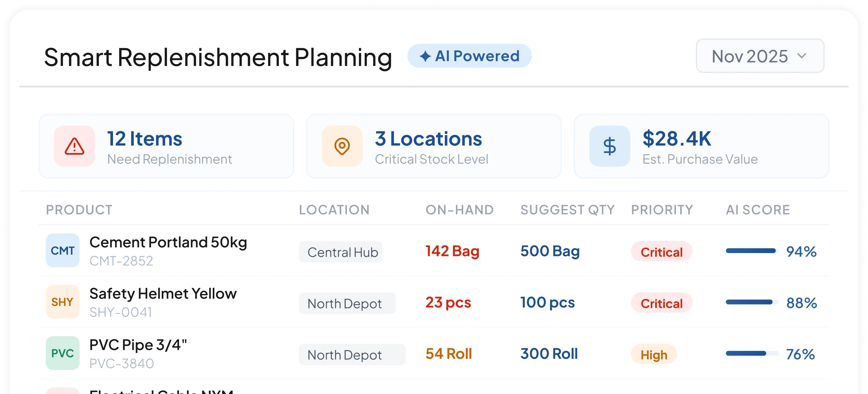Click Critical badge in Cement Portland row
This screenshot has height=394, width=868.
662,252
